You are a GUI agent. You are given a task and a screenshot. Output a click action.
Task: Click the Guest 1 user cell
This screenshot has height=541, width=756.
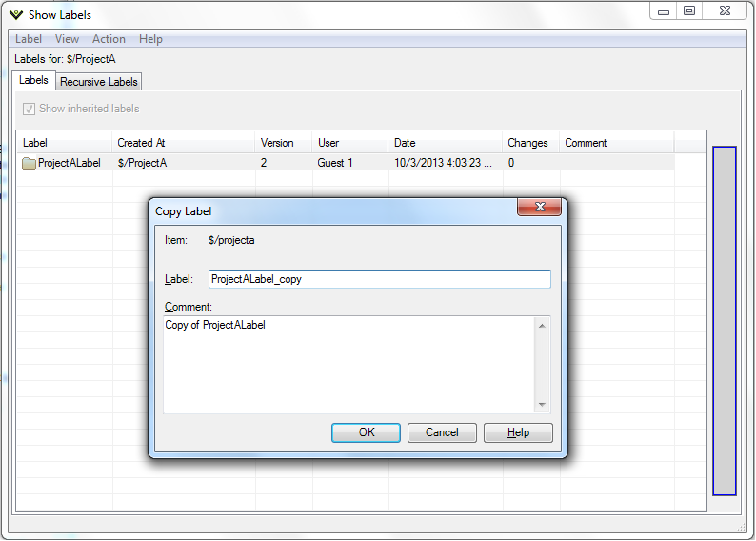click(x=334, y=163)
